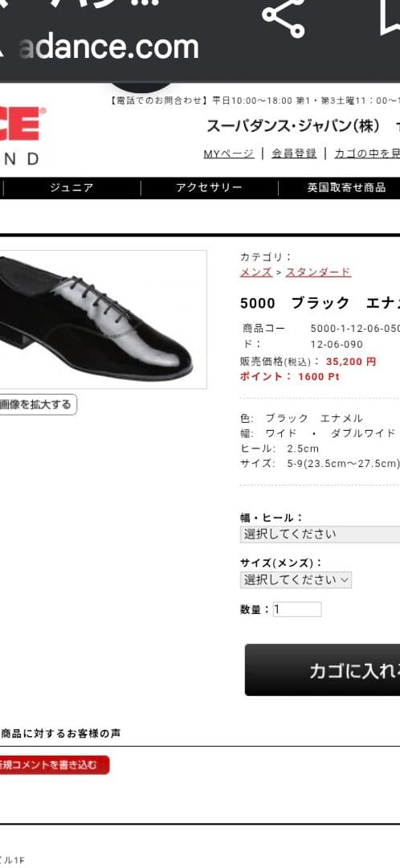
Task: Click the red 新規コメントを書き込む button
Action: point(55,765)
